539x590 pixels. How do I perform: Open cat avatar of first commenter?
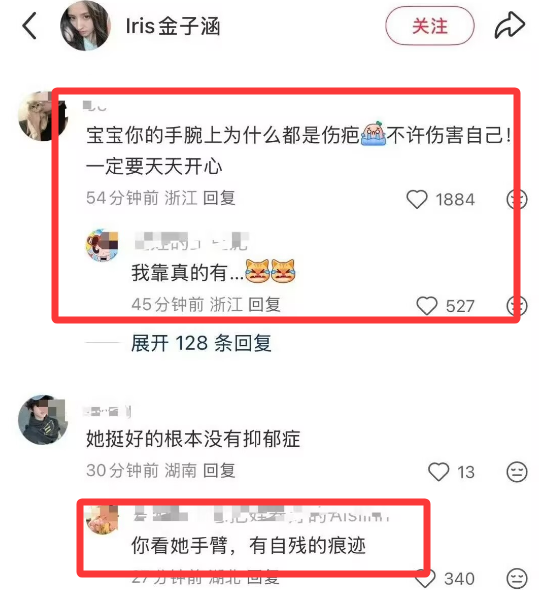43,116
